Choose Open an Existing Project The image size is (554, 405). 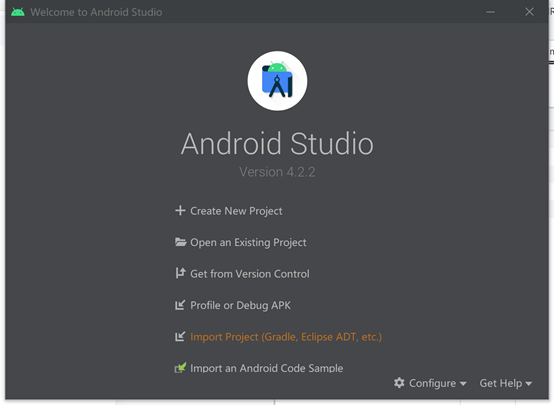pos(248,242)
